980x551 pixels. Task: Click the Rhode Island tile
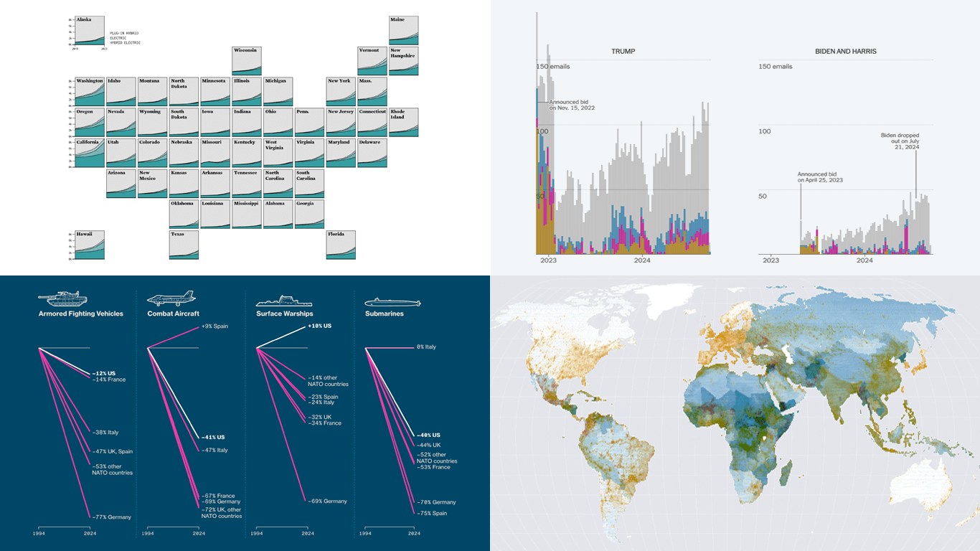404,123
